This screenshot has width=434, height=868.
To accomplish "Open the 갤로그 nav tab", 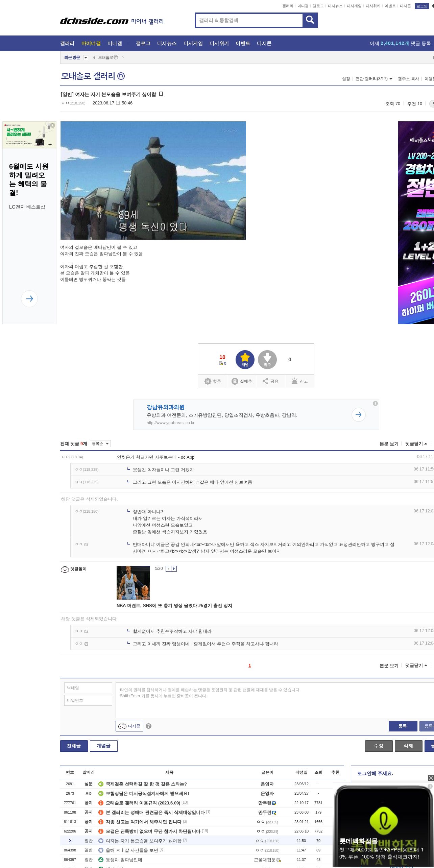I will [x=143, y=43].
